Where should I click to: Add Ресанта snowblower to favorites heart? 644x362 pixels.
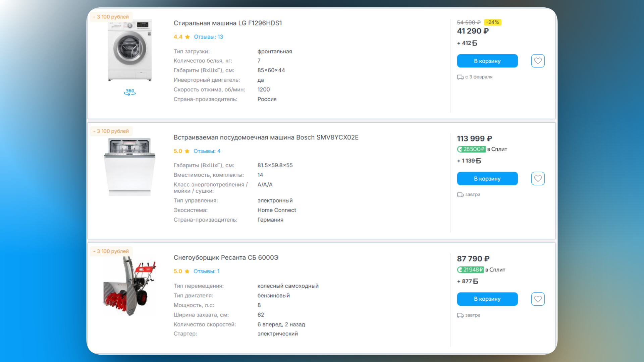(x=538, y=299)
